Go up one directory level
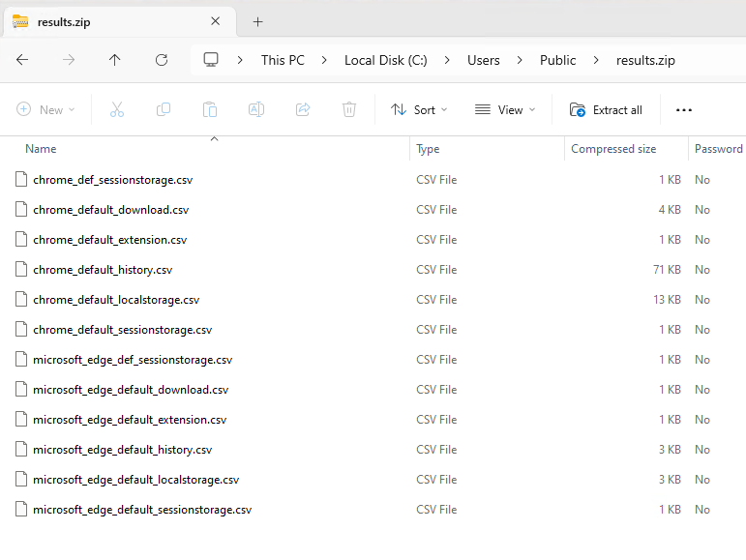Image resolution: width=746 pixels, height=560 pixels. click(115, 60)
